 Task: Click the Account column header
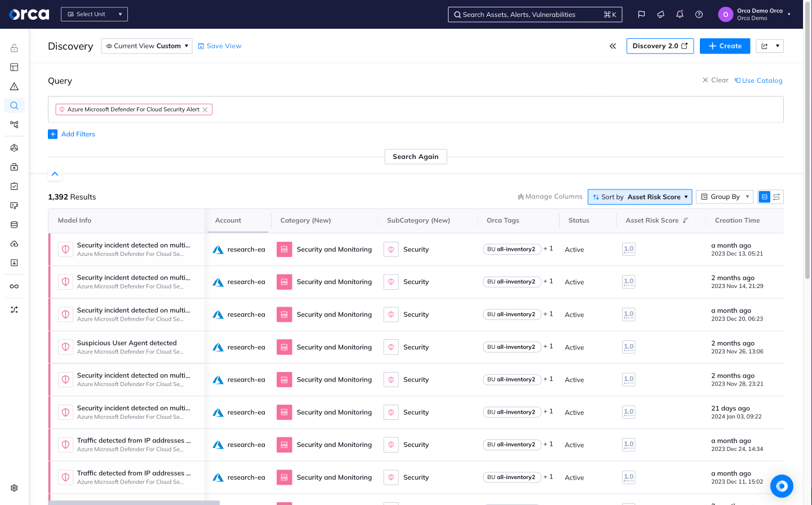(228, 220)
